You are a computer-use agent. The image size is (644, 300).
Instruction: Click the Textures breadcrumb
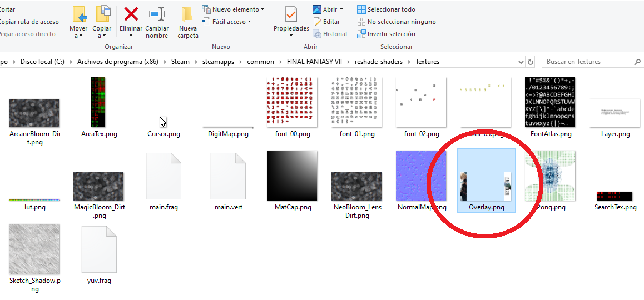[x=427, y=62]
